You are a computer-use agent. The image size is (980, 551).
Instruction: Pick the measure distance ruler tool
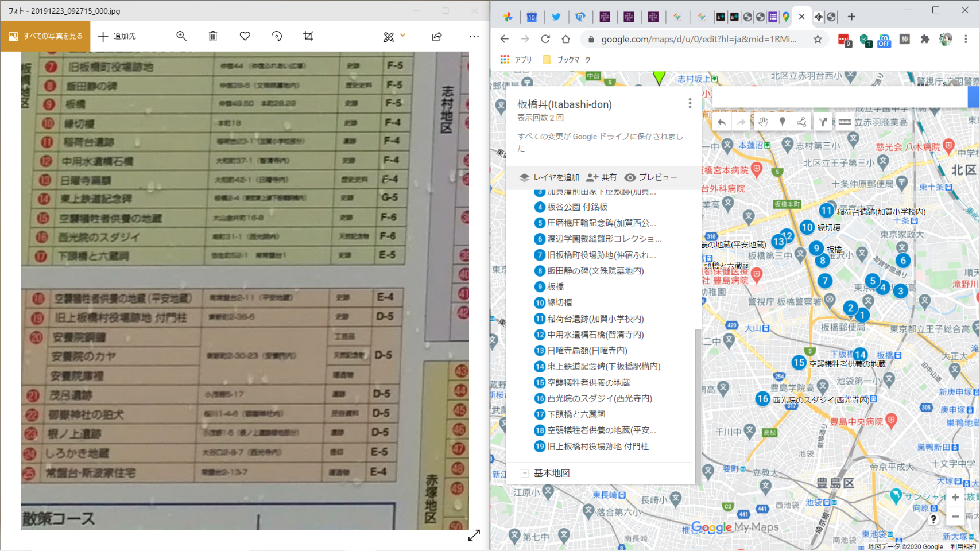click(845, 122)
